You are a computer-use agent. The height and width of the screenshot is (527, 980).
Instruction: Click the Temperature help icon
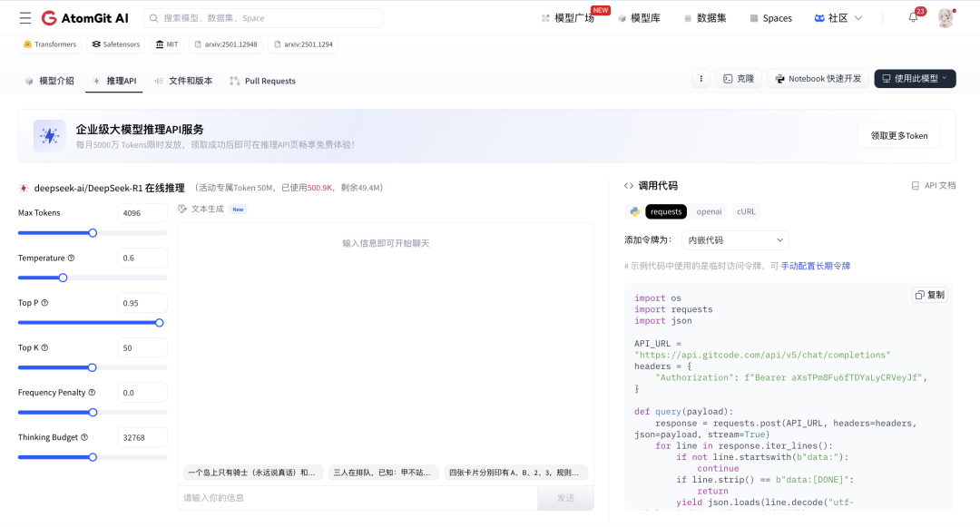click(72, 258)
